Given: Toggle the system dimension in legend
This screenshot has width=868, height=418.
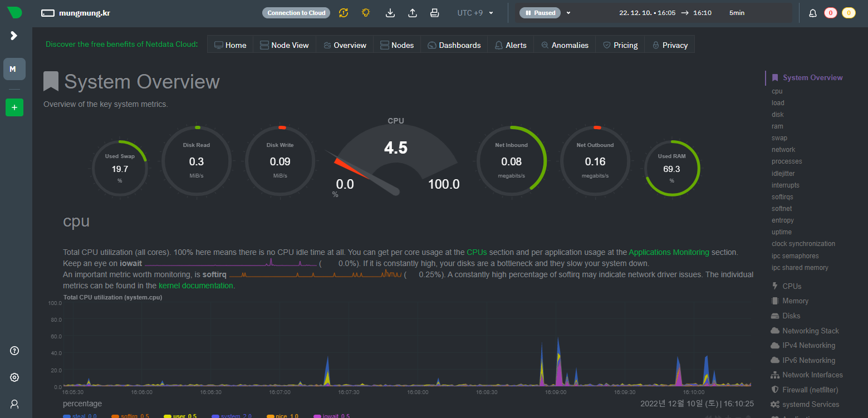Looking at the screenshot, I should [x=232, y=416].
